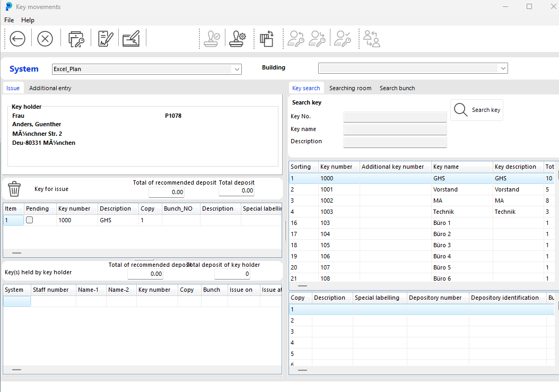Expand the System dropdown showing Excel_Plan
Image resolution: width=559 pixels, height=392 pixels.
236,69
